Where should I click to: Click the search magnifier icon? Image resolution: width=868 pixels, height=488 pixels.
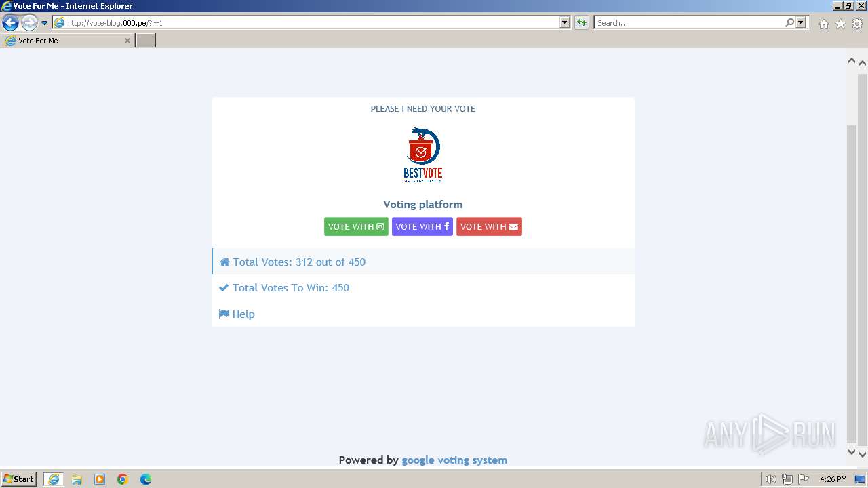789,22
